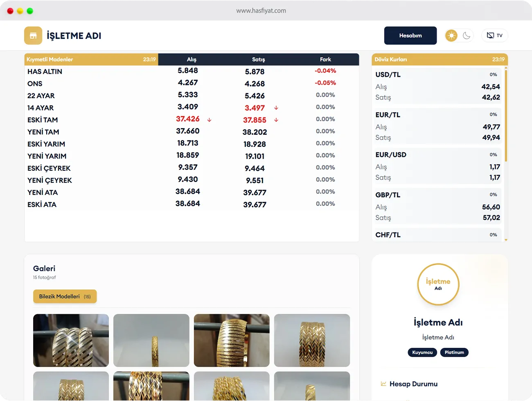Viewport: 532px width, 401px height.
Task: Click USD/TL Satış value 42,62
Action: coord(491,97)
